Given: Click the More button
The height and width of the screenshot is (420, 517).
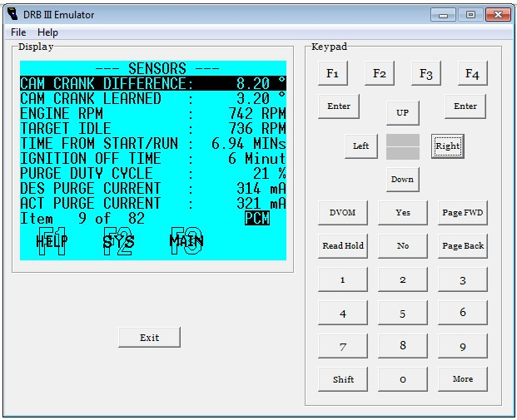Looking at the screenshot, I should click(x=462, y=379).
